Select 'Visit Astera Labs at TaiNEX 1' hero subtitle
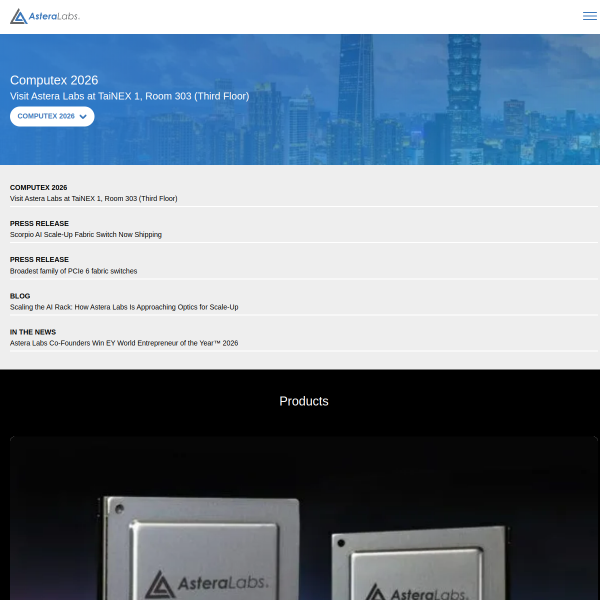Screen dimensions: 600x600 pos(129,96)
